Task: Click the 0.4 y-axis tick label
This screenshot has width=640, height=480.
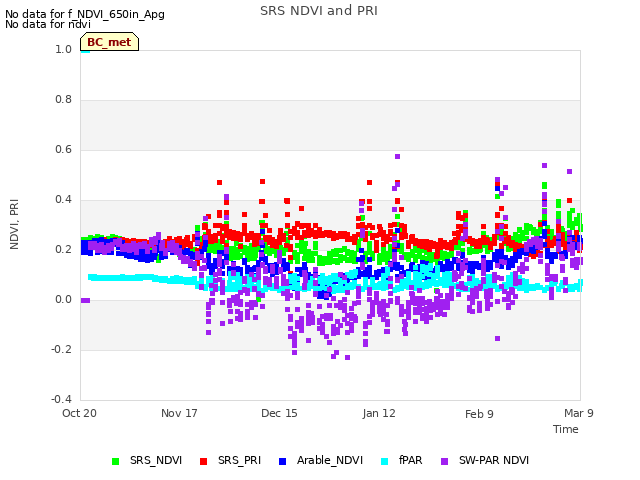Action: tap(63, 200)
